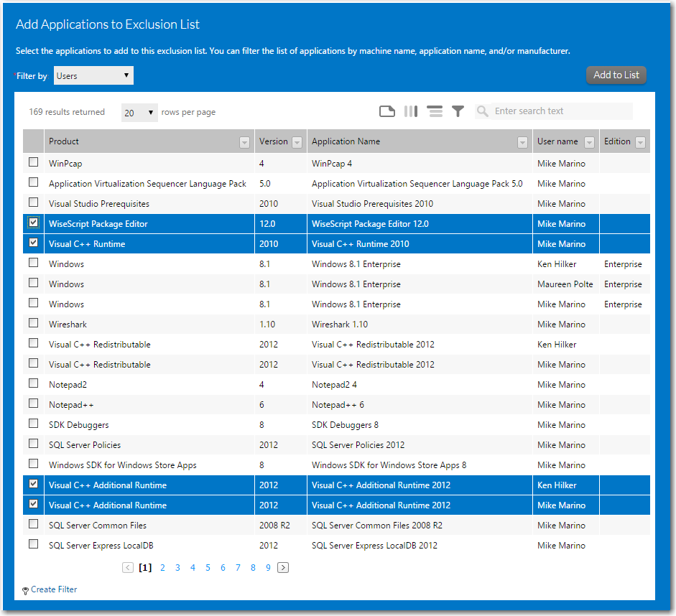This screenshot has width=676, height=616.
Task: Uncheck the WiseScript Package Editor checkbox
Action: (33, 223)
